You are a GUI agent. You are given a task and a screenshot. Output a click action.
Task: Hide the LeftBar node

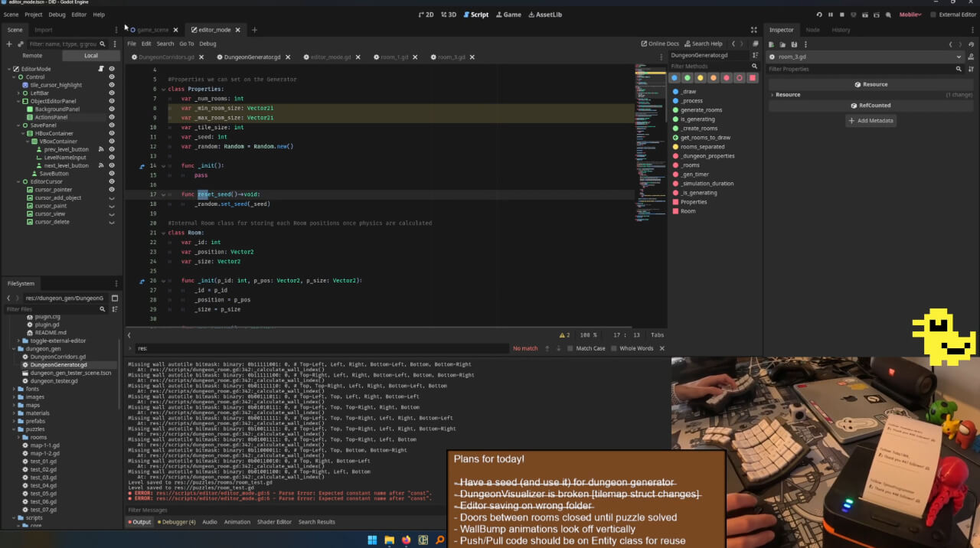pyautogui.click(x=112, y=93)
